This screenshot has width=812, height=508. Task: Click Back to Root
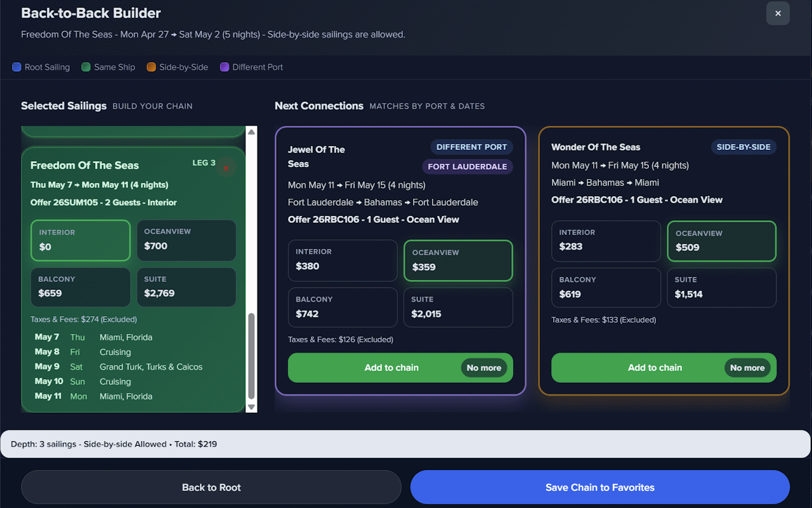(211, 487)
